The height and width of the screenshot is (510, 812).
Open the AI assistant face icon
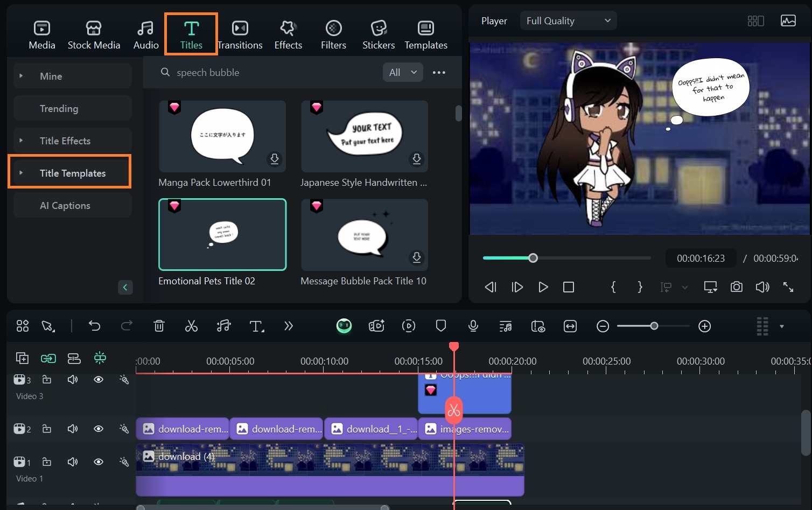point(344,326)
